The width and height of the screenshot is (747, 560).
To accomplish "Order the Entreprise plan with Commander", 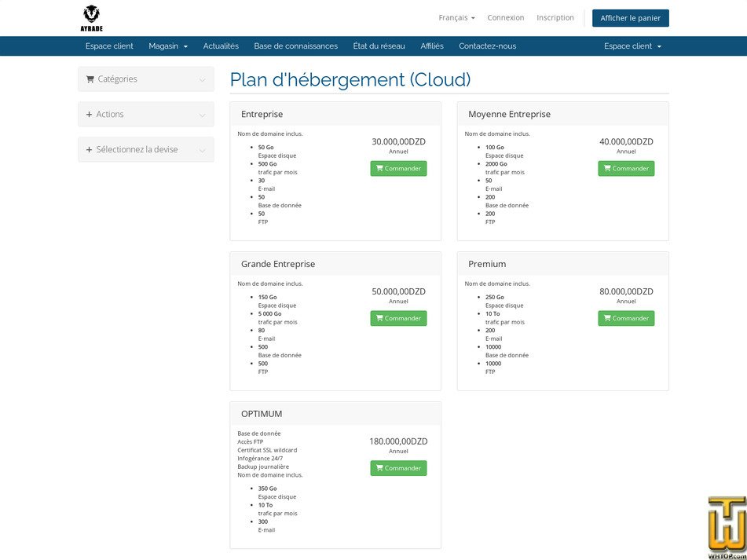I will [398, 169].
